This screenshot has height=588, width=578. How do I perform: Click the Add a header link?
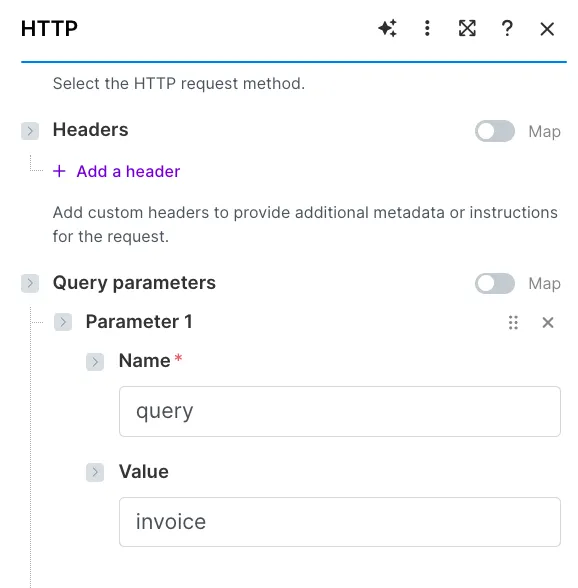click(128, 171)
